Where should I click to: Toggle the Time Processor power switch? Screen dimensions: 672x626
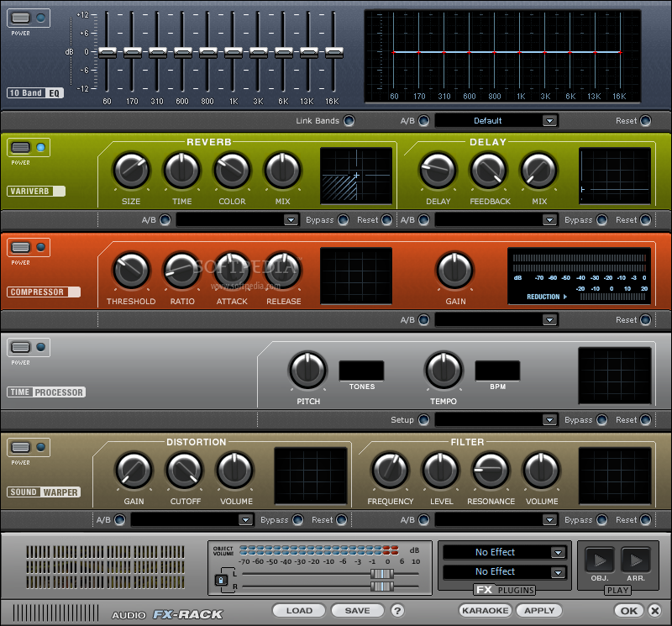click(x=20, y=347)
